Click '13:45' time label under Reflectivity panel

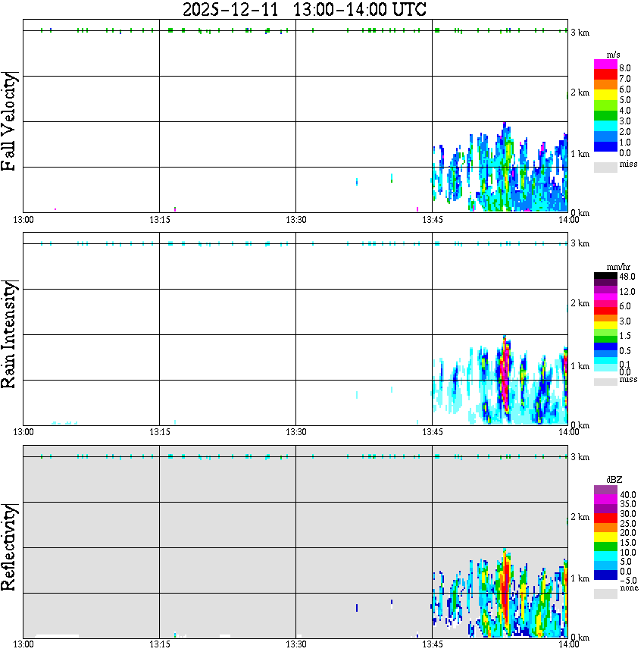[x=432, y=644]
